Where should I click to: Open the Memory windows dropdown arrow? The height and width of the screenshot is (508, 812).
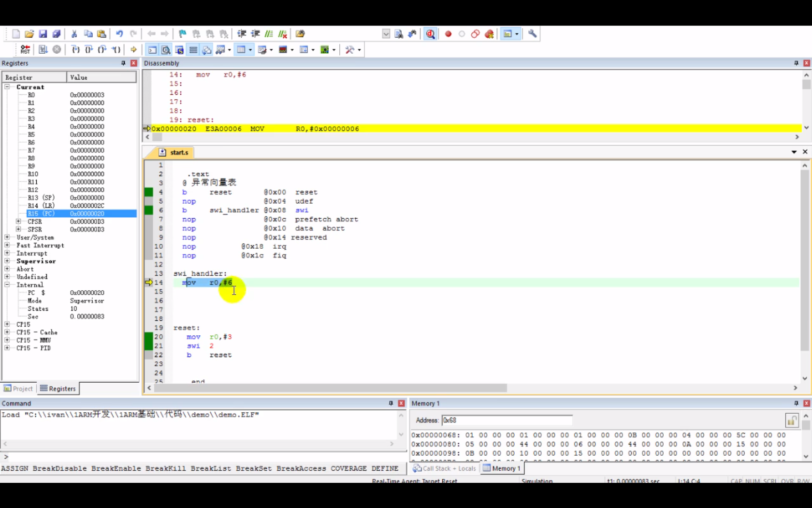pyautogui.click(x=250, y=50)
